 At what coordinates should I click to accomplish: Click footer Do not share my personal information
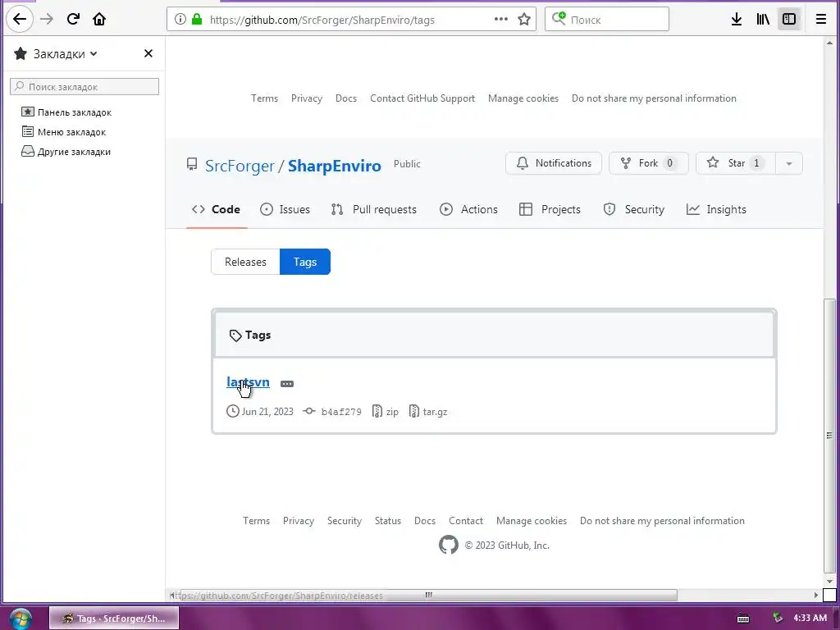[662, 521]
